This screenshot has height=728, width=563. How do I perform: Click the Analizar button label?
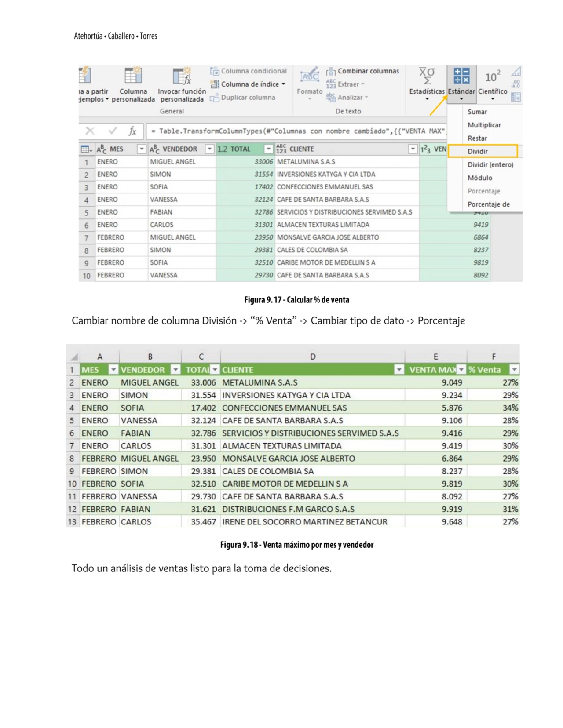350,98
